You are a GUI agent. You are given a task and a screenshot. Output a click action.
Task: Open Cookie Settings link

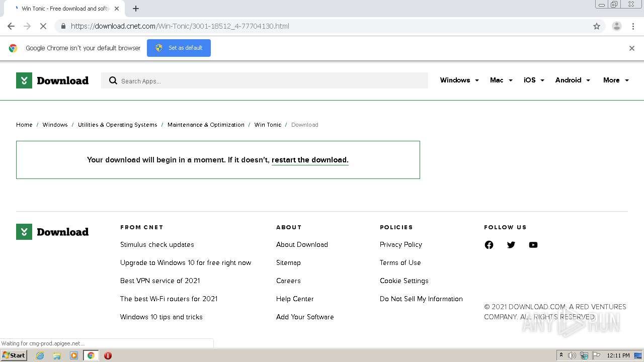point(404,281)
